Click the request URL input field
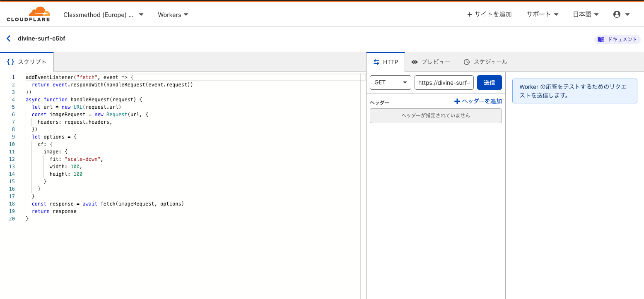Image resolution: width=644 pixels, height=299 pixels. (x=444, y=82)
